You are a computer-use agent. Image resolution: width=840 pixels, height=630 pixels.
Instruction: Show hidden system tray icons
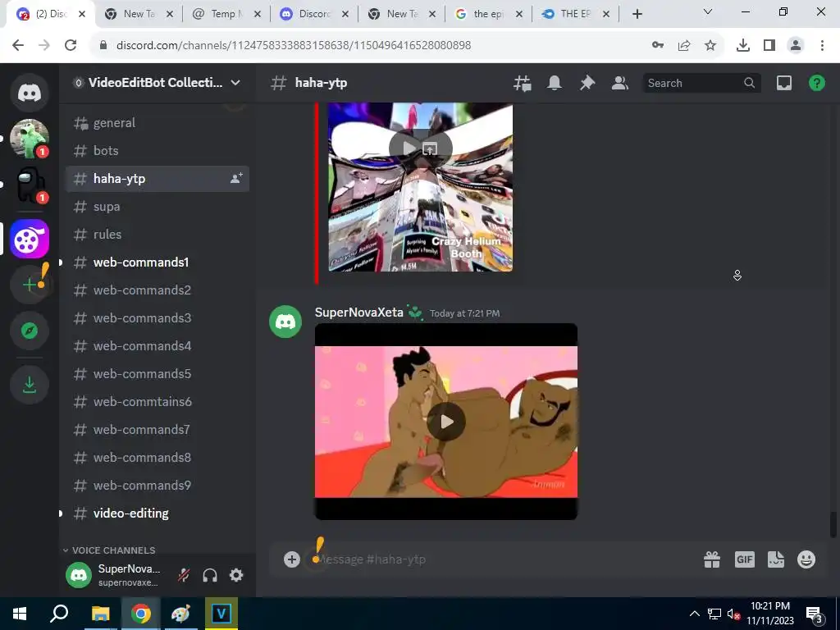694,614
